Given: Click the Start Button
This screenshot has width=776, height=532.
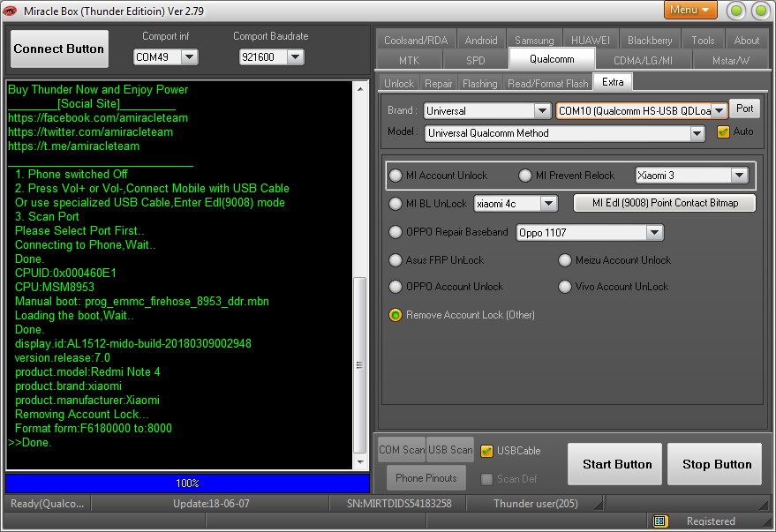Looking at the screenshot, I should coord(614,464).
